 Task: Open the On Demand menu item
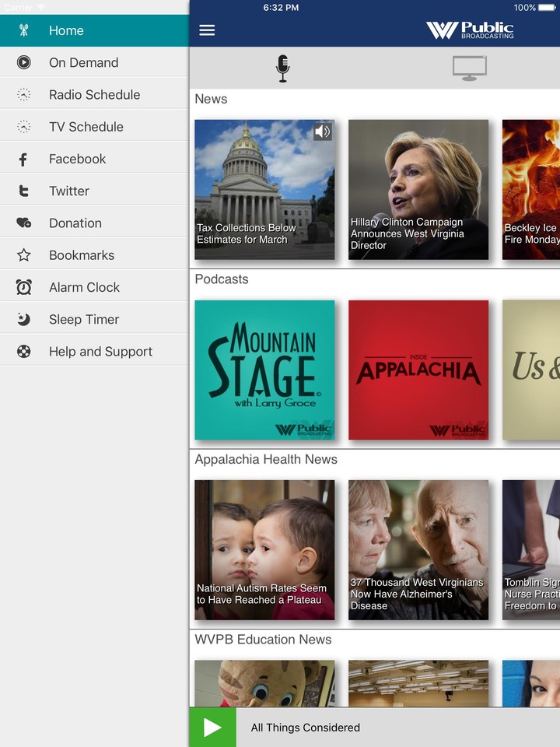click(x=94, y=62)
